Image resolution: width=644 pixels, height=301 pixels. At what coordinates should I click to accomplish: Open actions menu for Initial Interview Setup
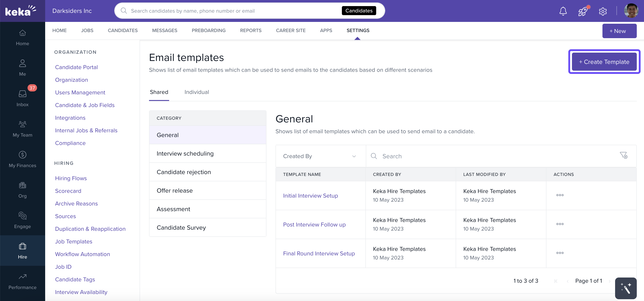(560, 195)
